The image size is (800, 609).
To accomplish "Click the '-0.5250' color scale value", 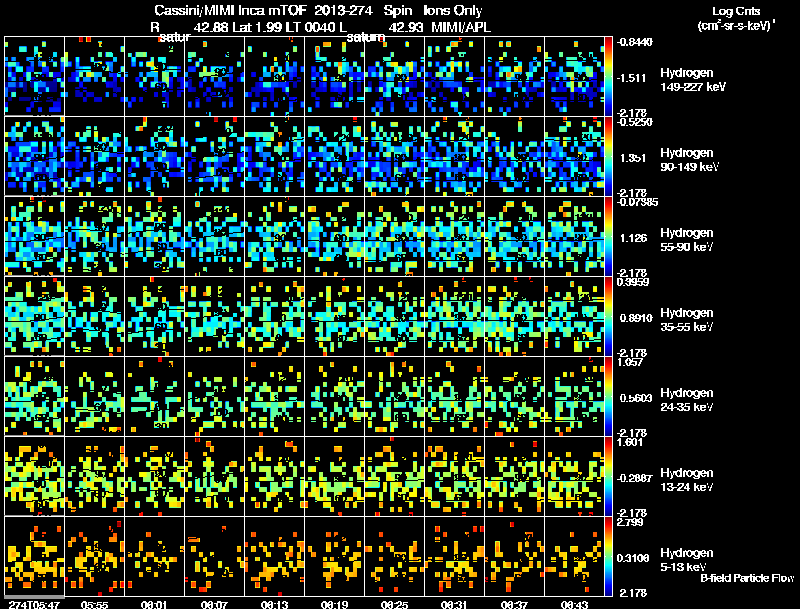I will pos(635,122).
